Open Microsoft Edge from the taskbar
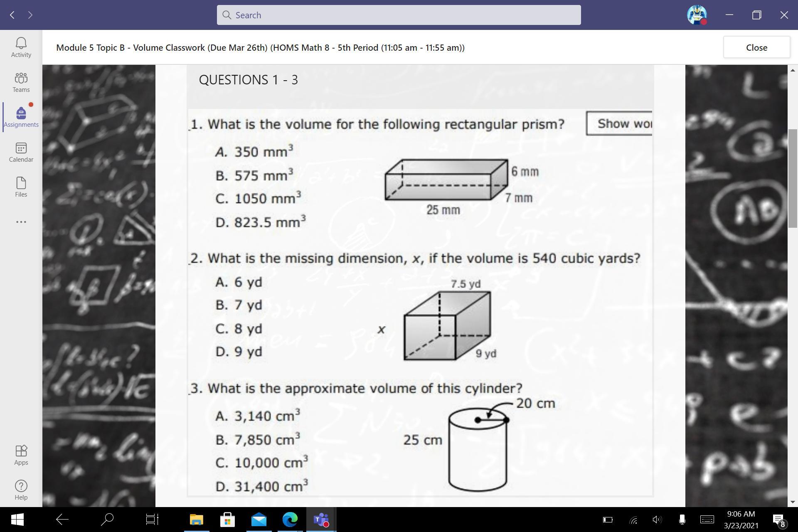This screenshot has height=532, width=798. [290, 520]
